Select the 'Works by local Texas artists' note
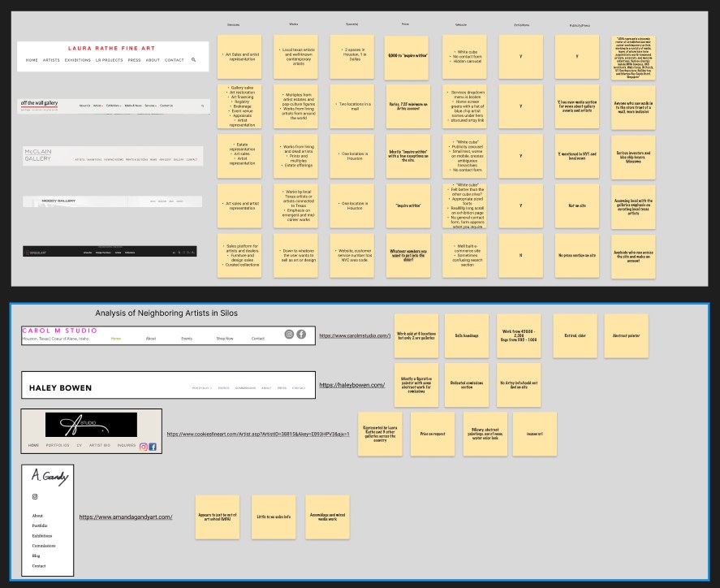 [295, 205]
